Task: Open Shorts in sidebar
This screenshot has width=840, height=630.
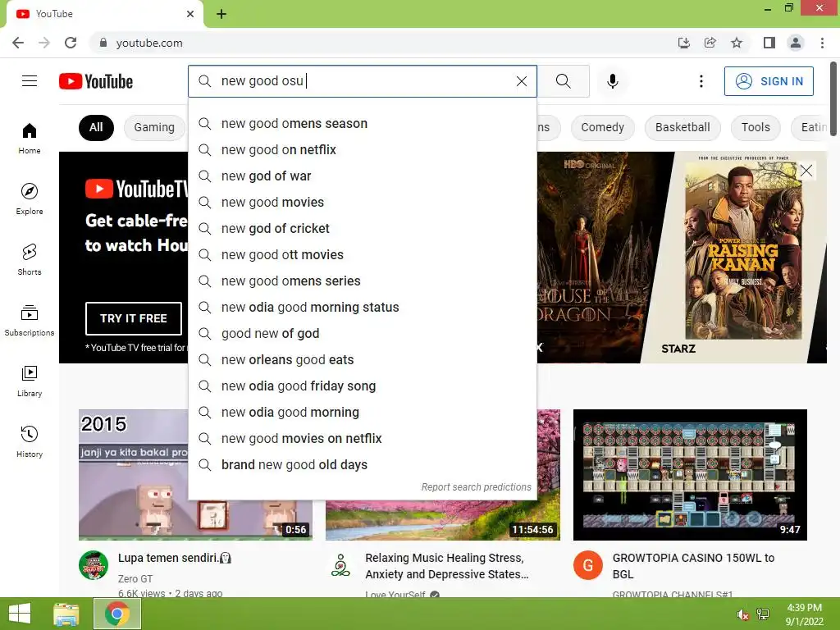Action: [30, 259]
